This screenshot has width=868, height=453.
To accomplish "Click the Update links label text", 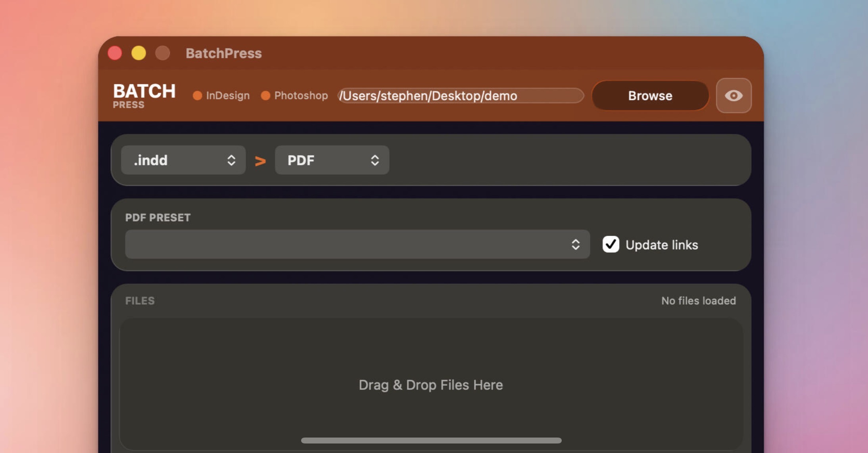I will pyautogui.click(x=662, y=245).
